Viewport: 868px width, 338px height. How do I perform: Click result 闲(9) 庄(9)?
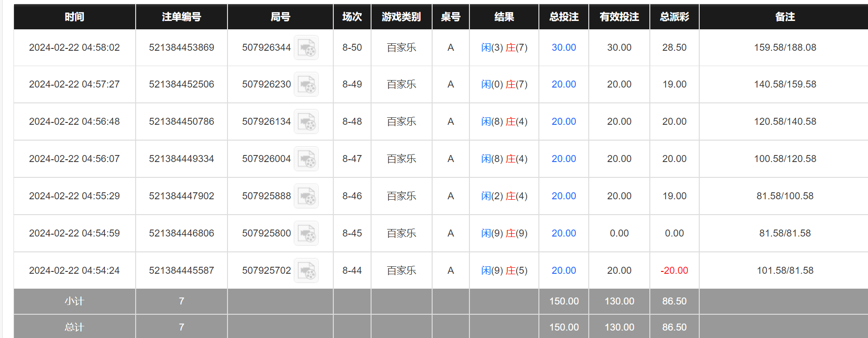[504, 233]
